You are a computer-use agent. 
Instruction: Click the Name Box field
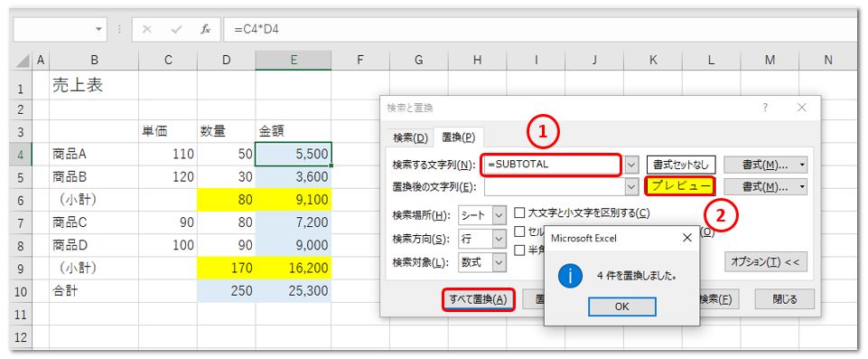[x=52, y=29]
